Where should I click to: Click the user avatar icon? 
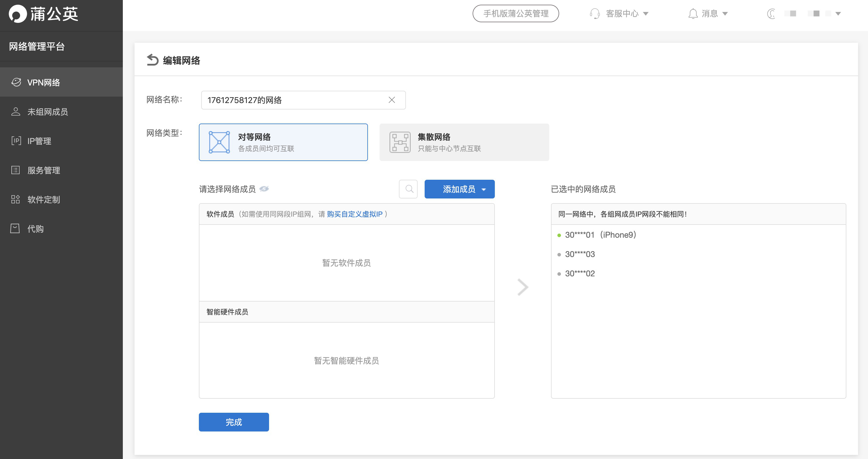click(x=771, y=14)
